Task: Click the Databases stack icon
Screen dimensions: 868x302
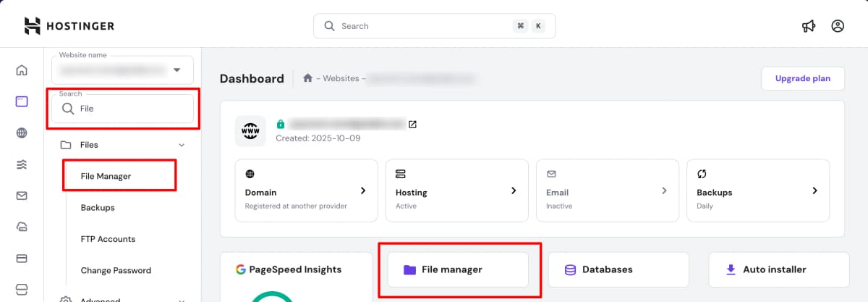Action: coord(570,269)
